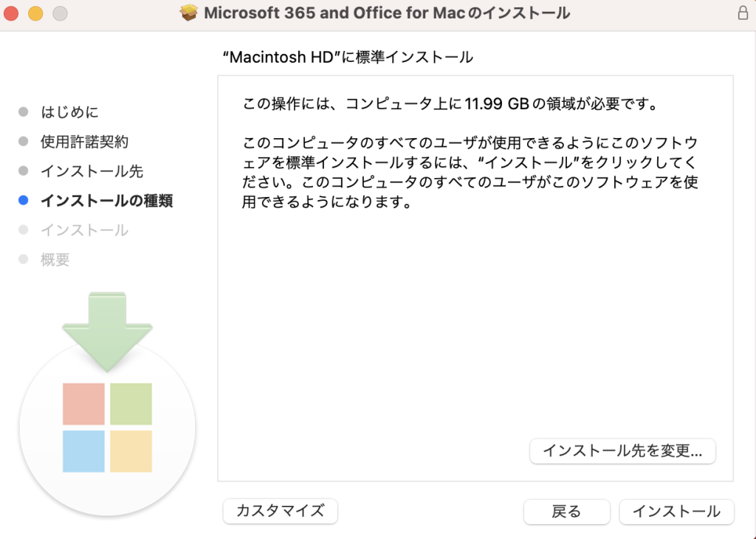
Task: Click the インストール button to install
Action: [x=676, y=511]
